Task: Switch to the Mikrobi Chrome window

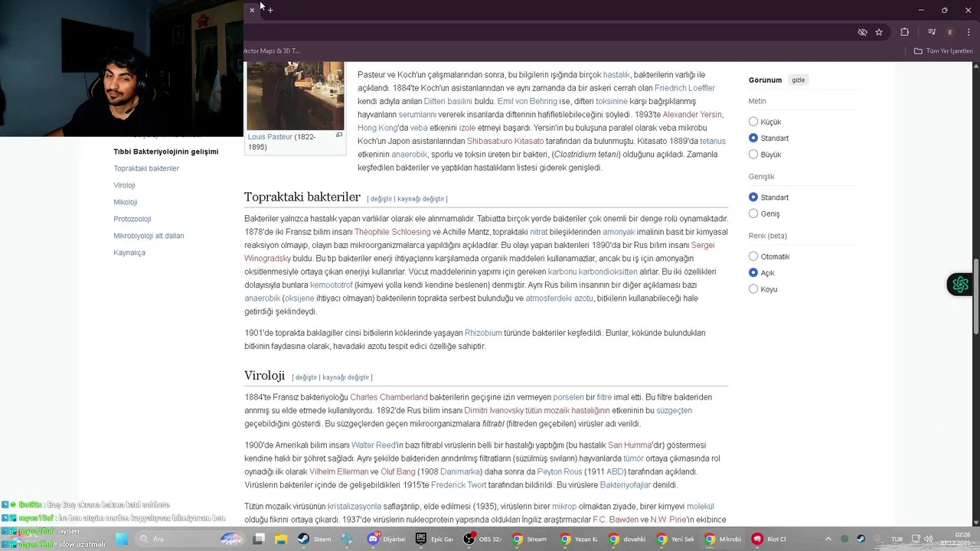Action: (x=723, y=539)
